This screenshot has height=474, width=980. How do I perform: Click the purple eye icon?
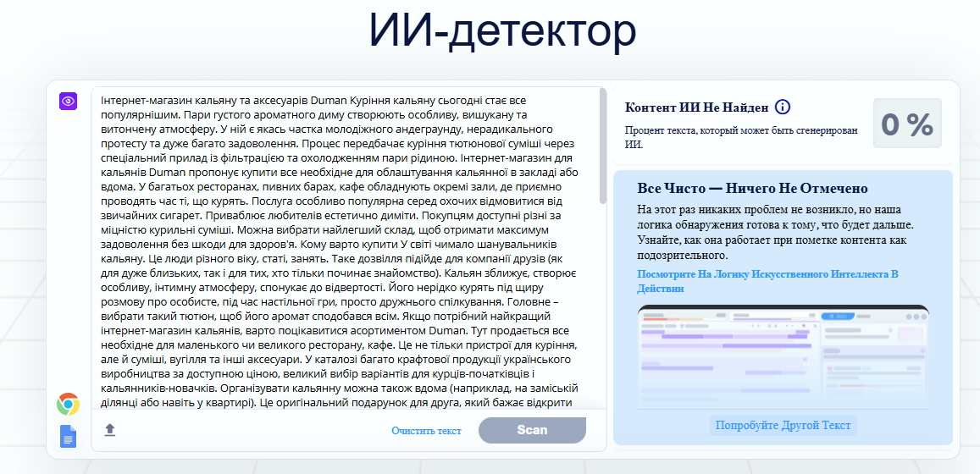68,102
